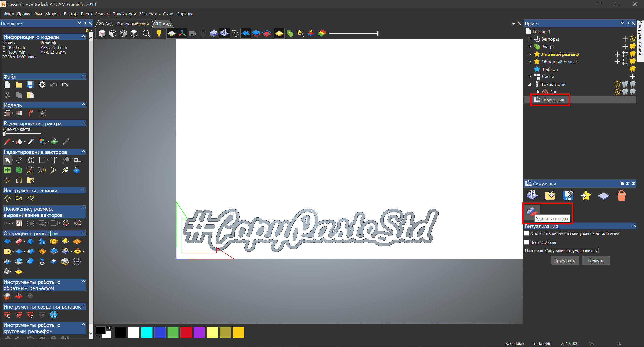Screen dimensions: 644x347
Task: Click the zoom magnifier icon in 3D view toolbar
Action: pyautogui.click(x=146, y=33)
